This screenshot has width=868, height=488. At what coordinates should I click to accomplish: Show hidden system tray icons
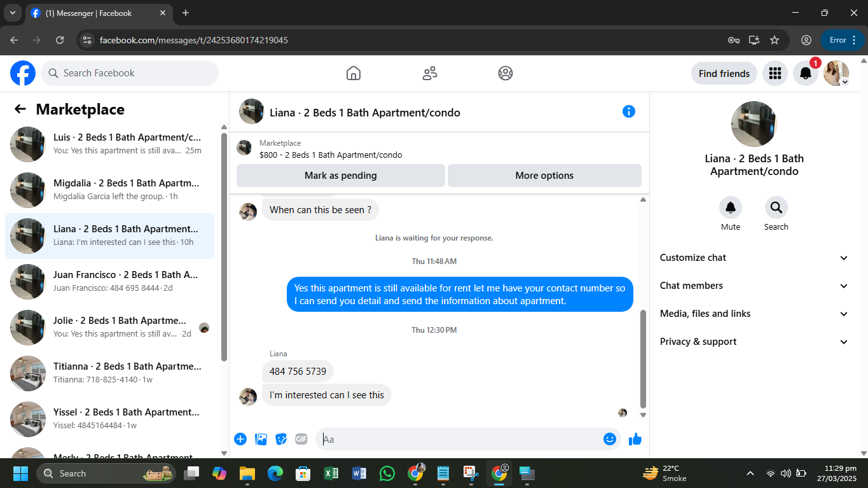(x=750, y=473)
